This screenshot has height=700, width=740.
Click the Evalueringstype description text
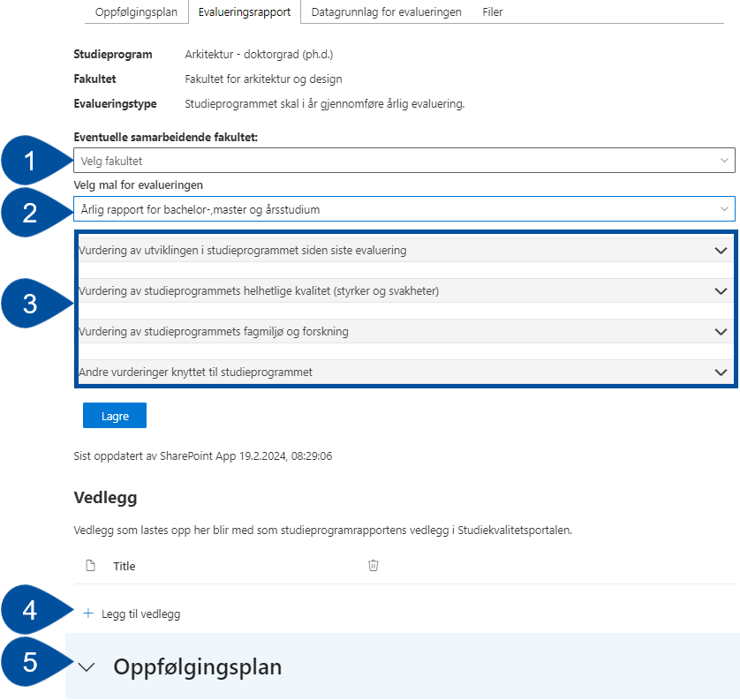tap(325, 104)
